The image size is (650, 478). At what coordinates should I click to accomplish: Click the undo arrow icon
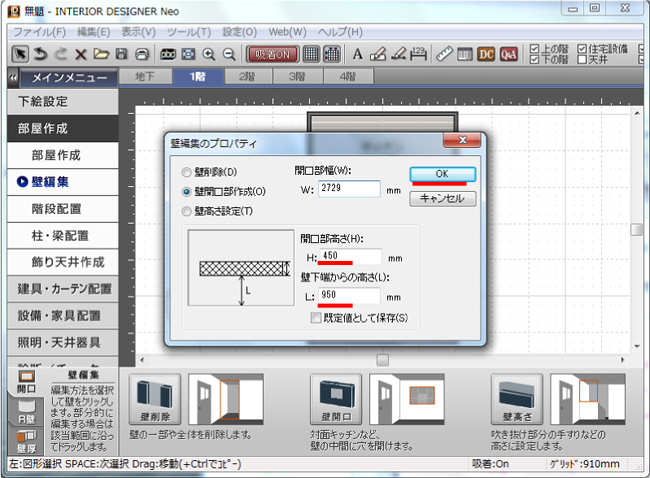40,54
